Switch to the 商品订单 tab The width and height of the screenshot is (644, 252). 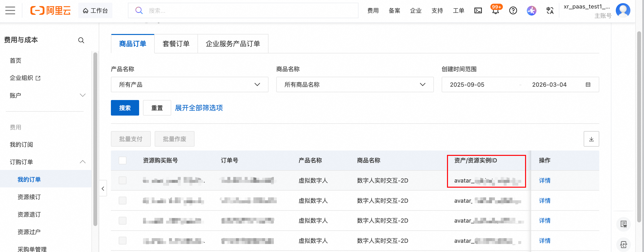coord(133,44)
